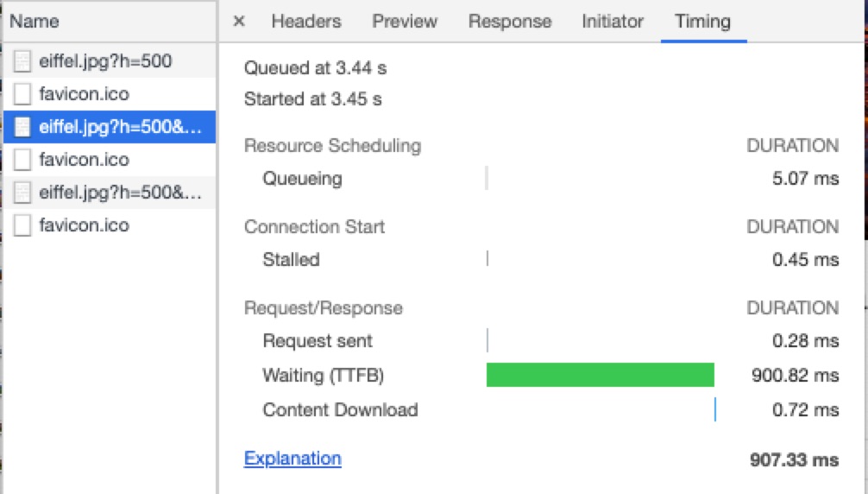Click the icon of the unselected eiffel.jpg?h=500&… request
The height and width of the screenshot is (494, 868).
[23, 193]
